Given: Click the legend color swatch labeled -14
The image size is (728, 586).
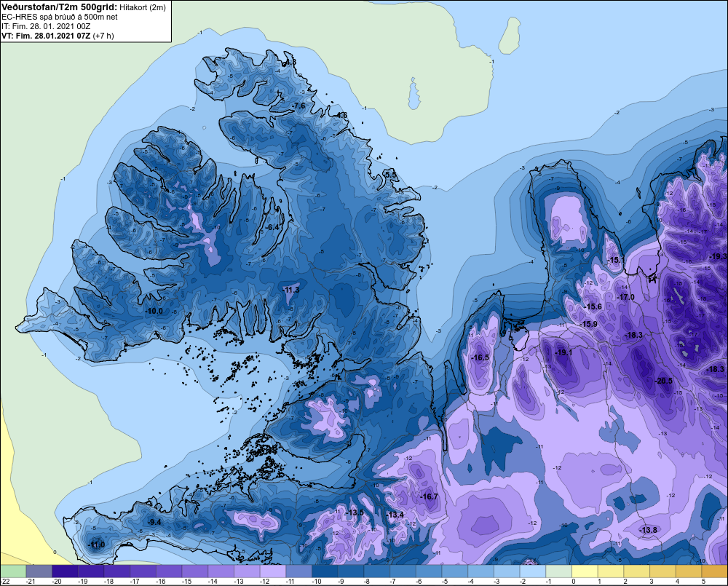Looking at the screenshot, I should coord(221,571).
